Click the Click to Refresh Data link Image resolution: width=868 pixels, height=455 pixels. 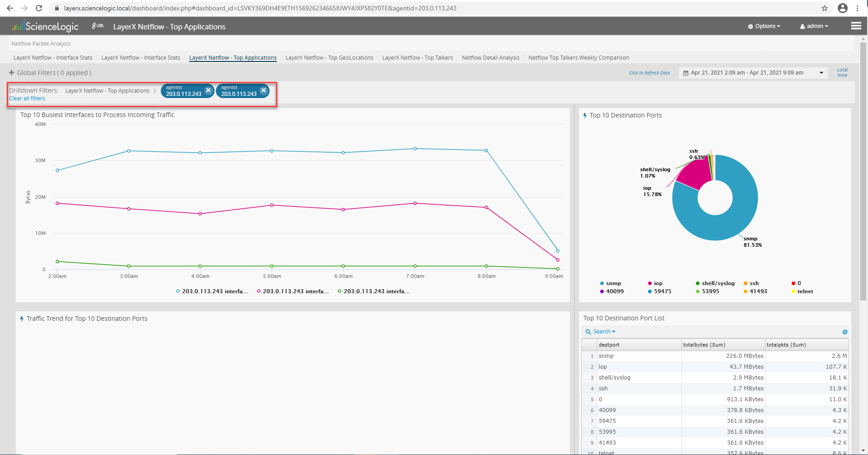pos(649,73)
